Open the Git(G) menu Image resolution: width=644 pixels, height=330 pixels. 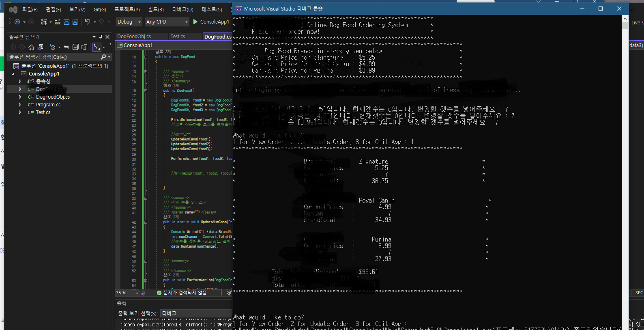100,9
